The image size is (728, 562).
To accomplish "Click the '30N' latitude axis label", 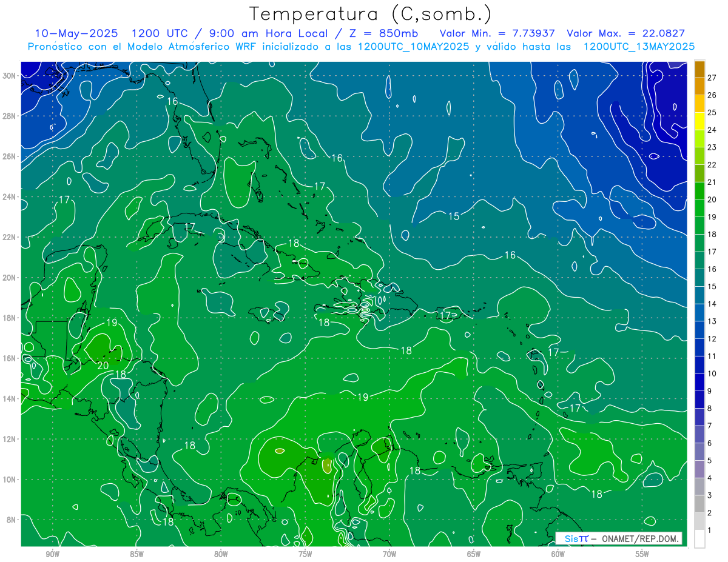I will coord(8,75).
